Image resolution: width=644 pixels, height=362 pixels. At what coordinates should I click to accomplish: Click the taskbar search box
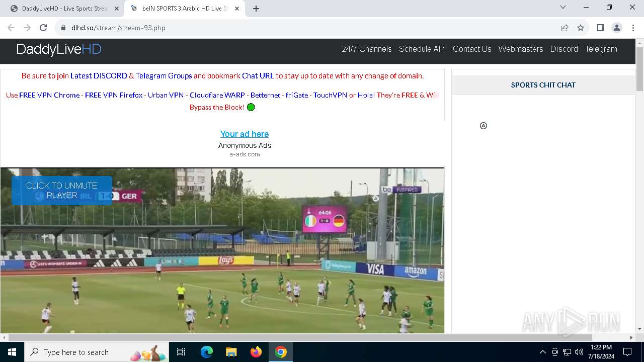(97, 352)
